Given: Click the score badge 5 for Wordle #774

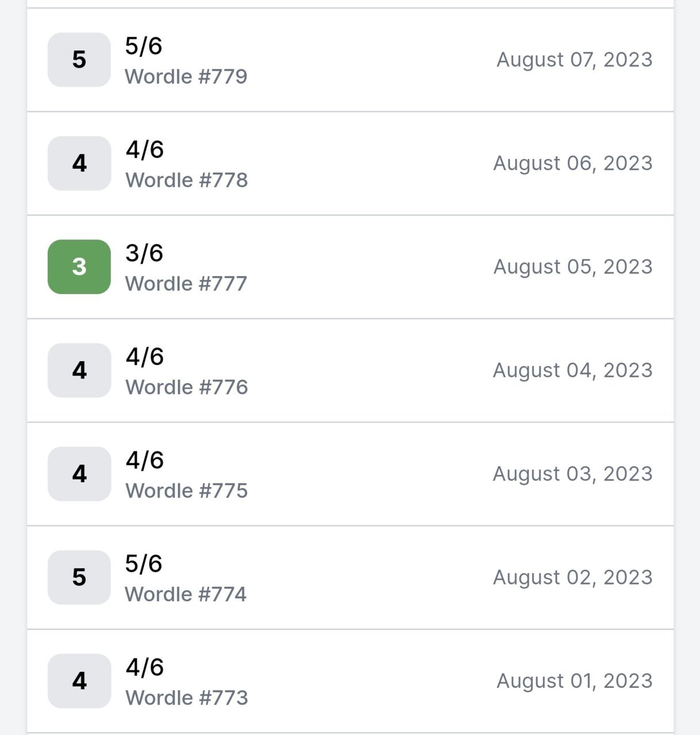Looking at the screenshot, I should click(x=79, y=578).
